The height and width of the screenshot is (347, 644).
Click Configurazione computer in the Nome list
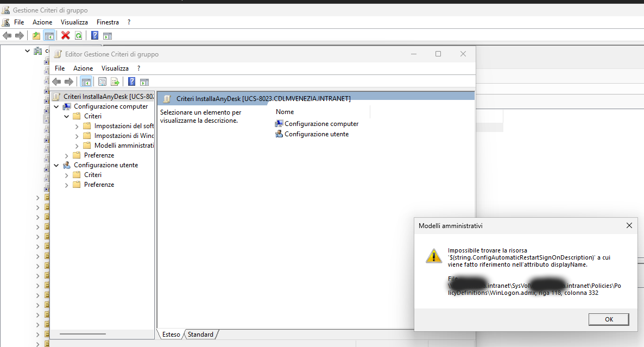point(317,124)
